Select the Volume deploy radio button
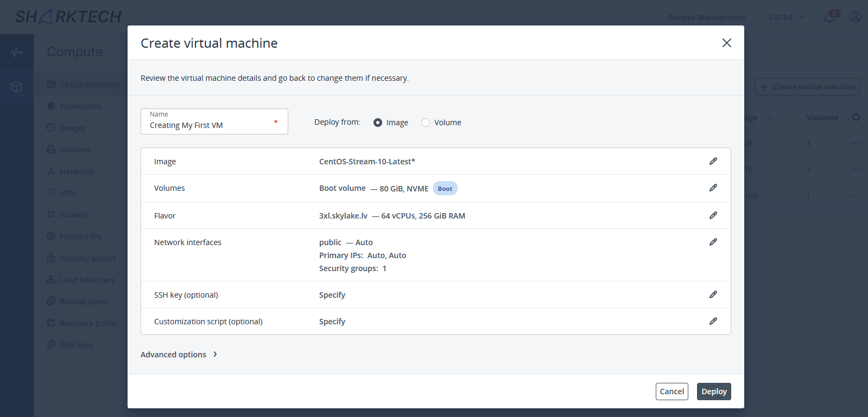The width and height of the screenshot is (868, 417). [x=426, y=123]
